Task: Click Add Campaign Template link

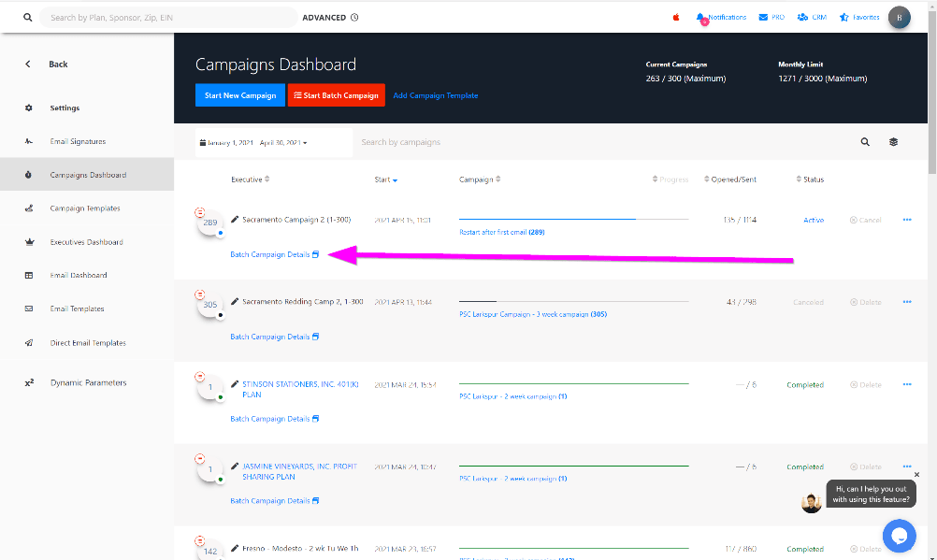Action: point(436,95)
